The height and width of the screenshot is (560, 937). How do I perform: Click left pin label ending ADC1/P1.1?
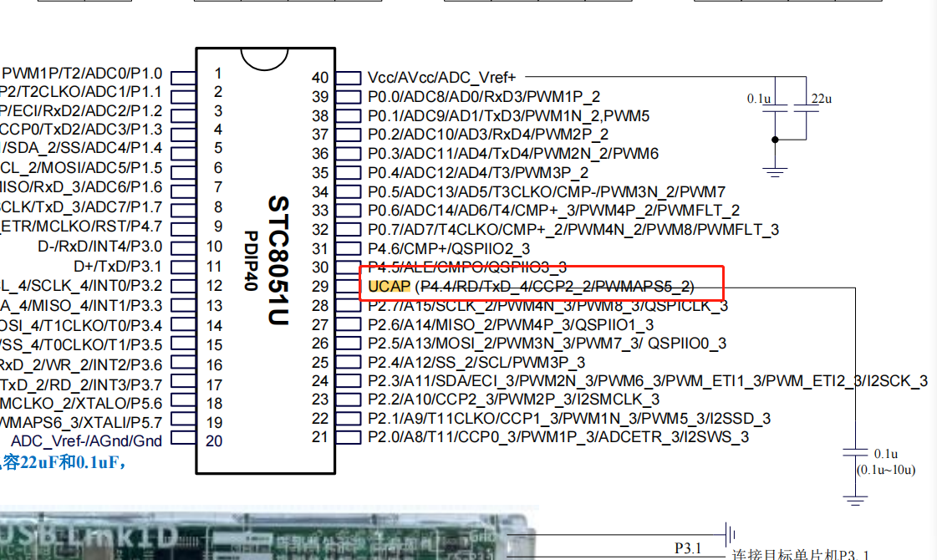click(81, 92)
